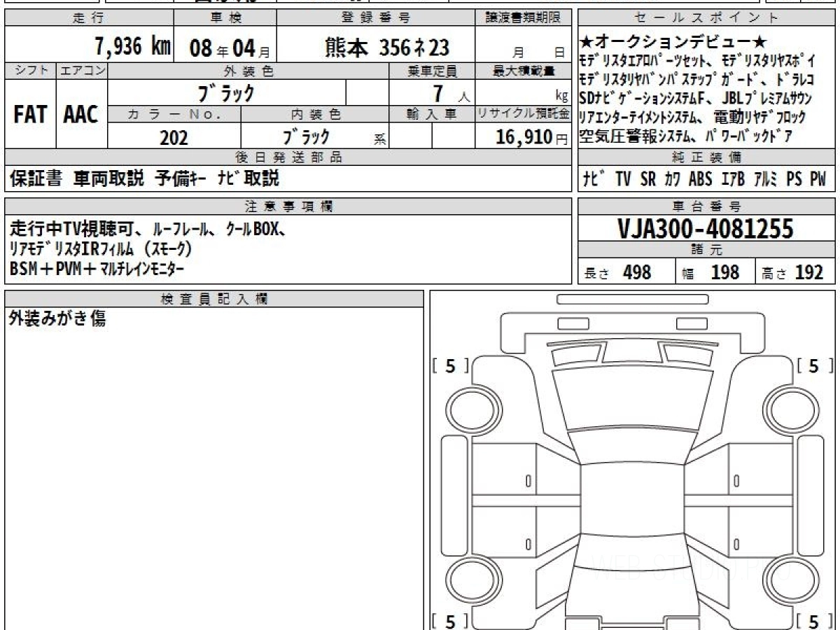
Task: Select the width value 幅 198
Action: point(710,273)
